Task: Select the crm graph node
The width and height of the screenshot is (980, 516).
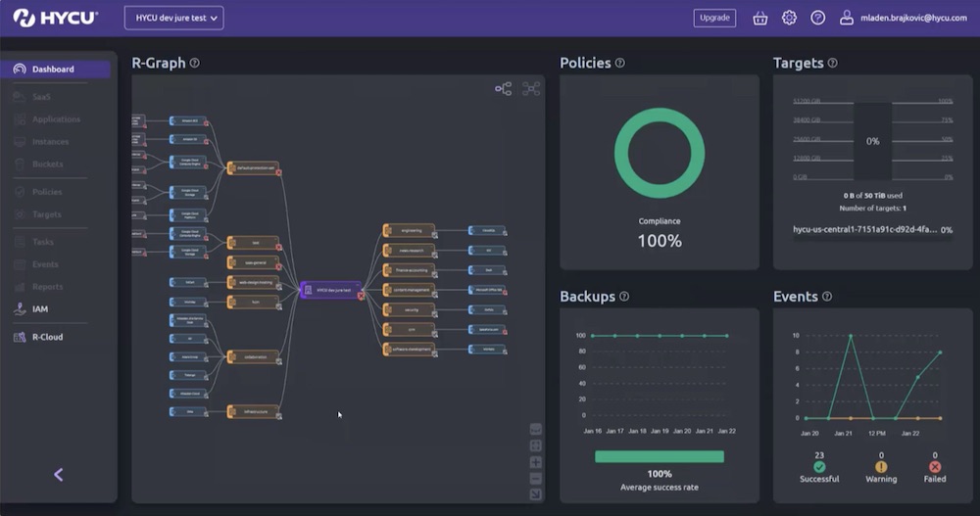Action: pyautogui.click(x=410, y=329)
